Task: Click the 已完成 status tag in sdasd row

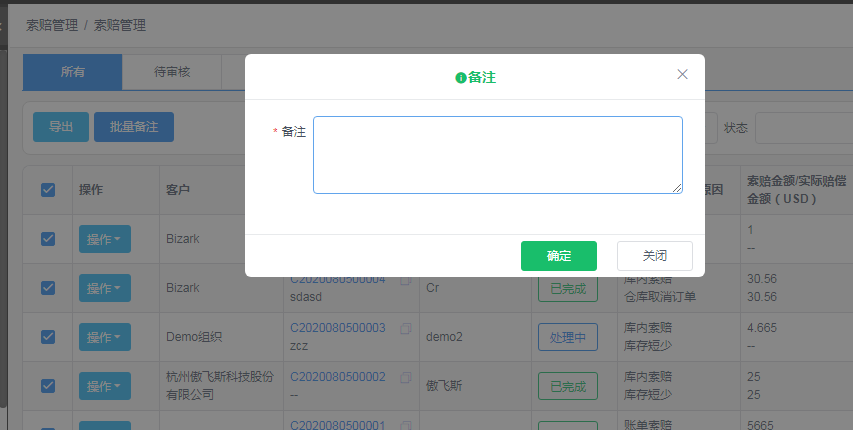Action: pyautogui.click(x=568, y=288)
